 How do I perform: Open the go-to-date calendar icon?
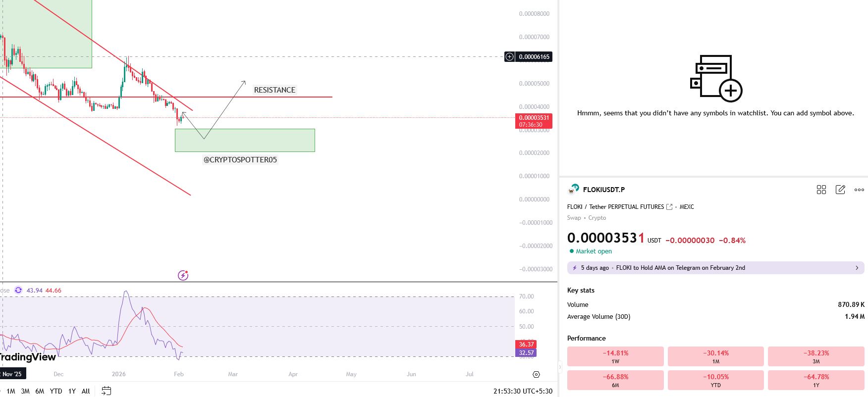point(106,391)
